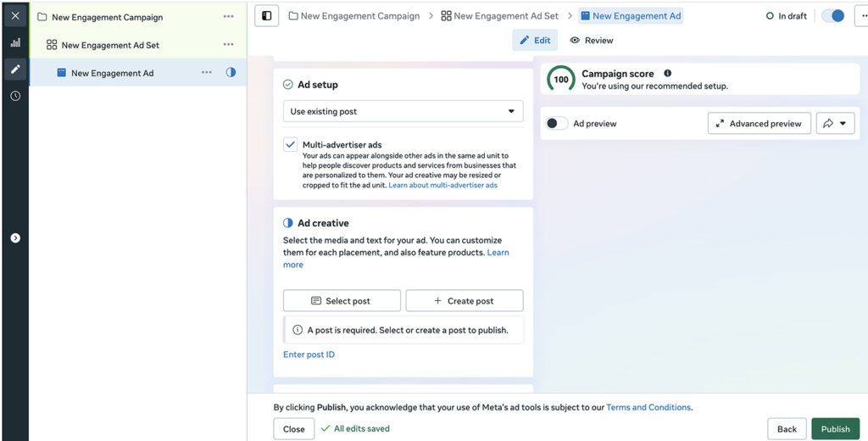Click the green Publish button
The width and height of the screenshot is (868, 441).
[x=835, y=429]
